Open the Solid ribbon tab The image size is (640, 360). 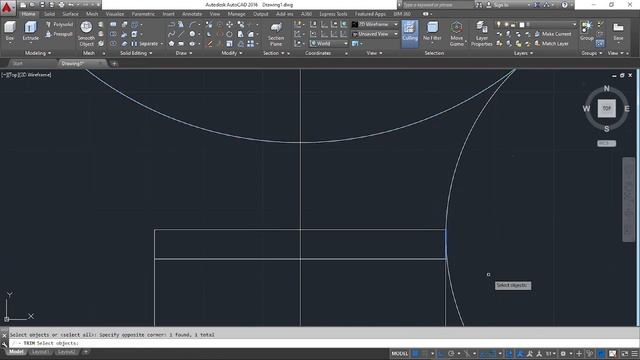[49, 14]
